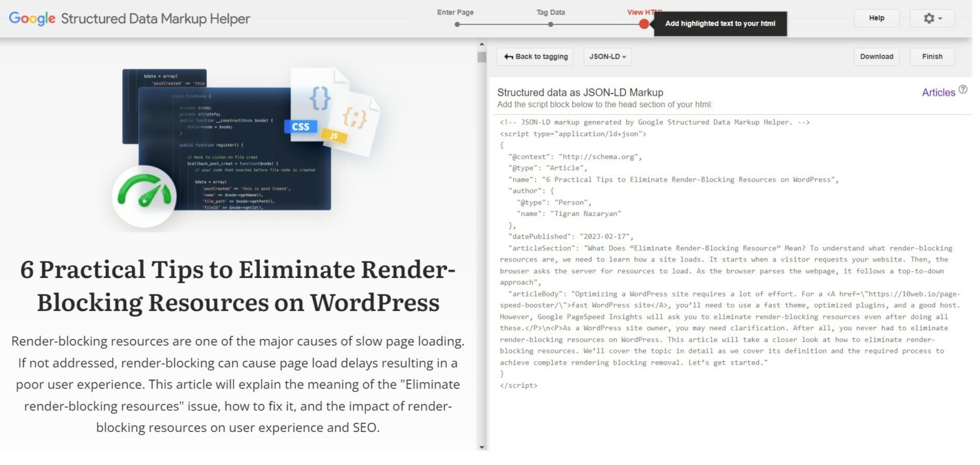The image size is (980, 465).
Task: Click the red View HTML progress marker
Action: (644, 23)
